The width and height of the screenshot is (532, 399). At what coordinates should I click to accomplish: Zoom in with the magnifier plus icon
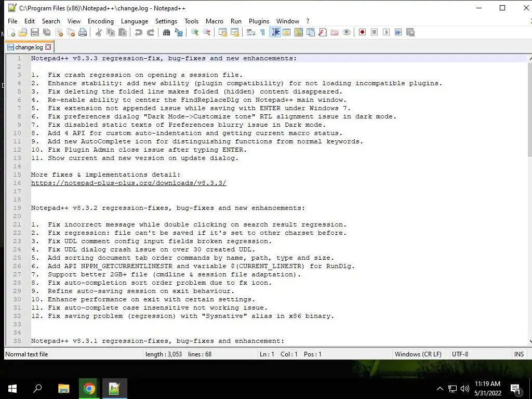(x=195, y=32)
